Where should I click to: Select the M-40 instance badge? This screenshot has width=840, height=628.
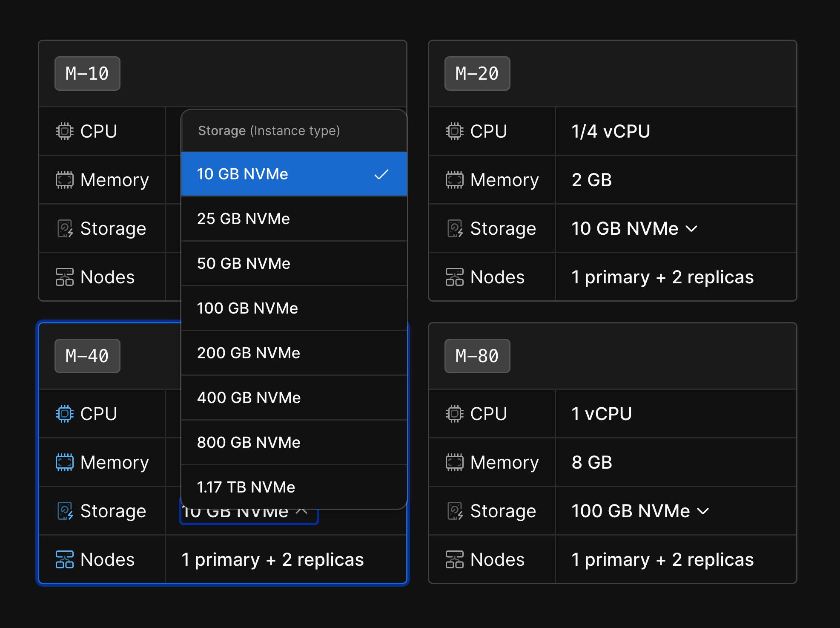[x=87, y=356]
